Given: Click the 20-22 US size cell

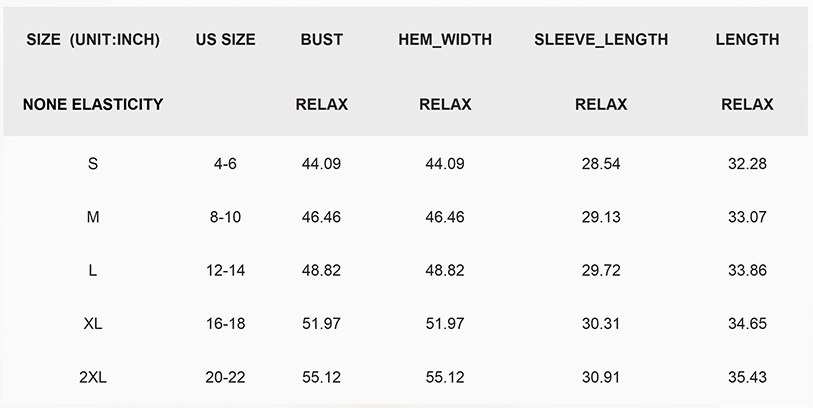Looking at the screenshot, I should pyautogui.click(x=225, y=377).
